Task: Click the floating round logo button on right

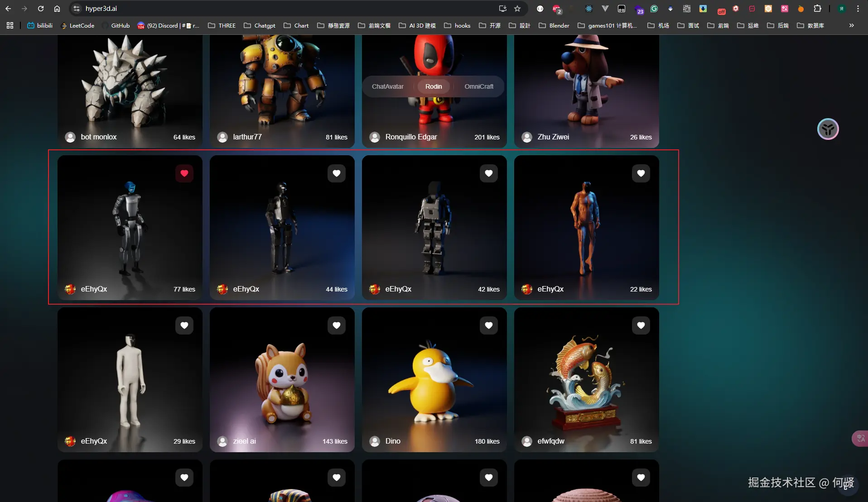Action: click(x=828, y=129)
